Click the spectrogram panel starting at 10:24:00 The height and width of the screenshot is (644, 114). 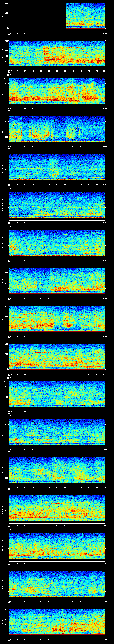click(57, 584)
